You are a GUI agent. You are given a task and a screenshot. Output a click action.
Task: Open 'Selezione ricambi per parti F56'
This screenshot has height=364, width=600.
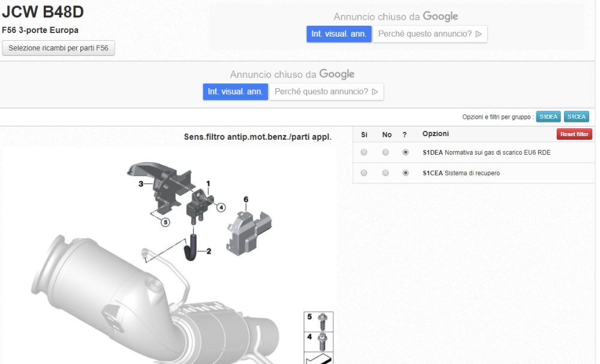[58, 48]
